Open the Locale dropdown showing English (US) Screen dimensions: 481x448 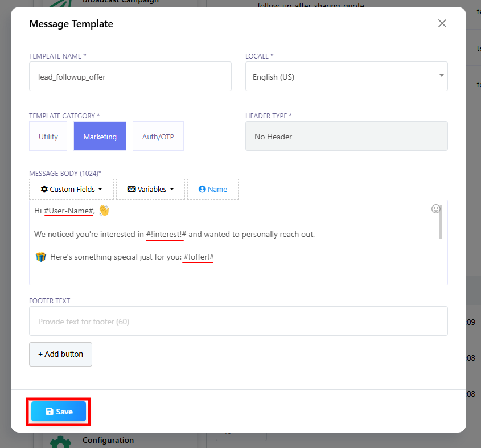click(x=346, y=76)
